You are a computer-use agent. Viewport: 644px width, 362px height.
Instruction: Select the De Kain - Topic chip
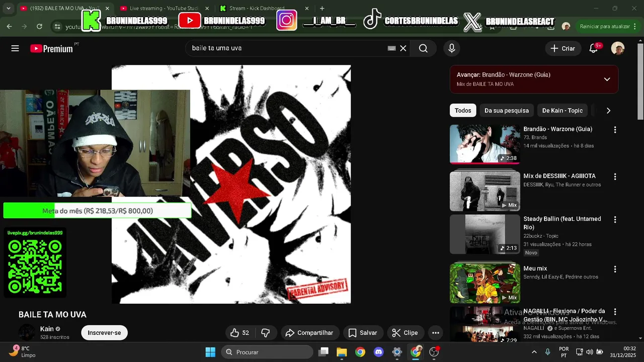coord(562,111)
